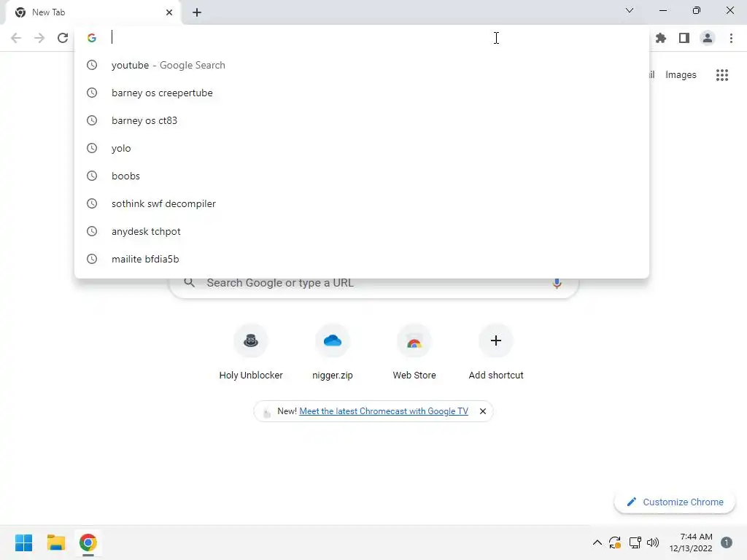
Task: Click the Chrome icon on the taskbar
Action: click(x=88, y=542)
